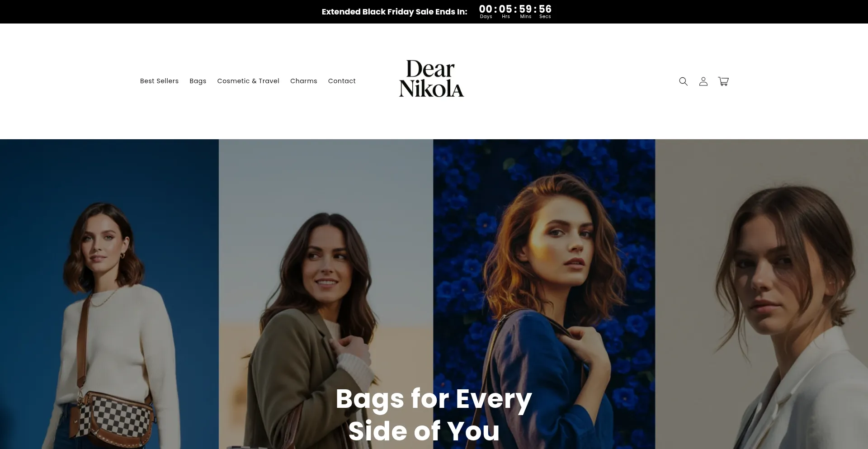
Task: Click the countdown Hrs value
Action: (x=505, y=9)
